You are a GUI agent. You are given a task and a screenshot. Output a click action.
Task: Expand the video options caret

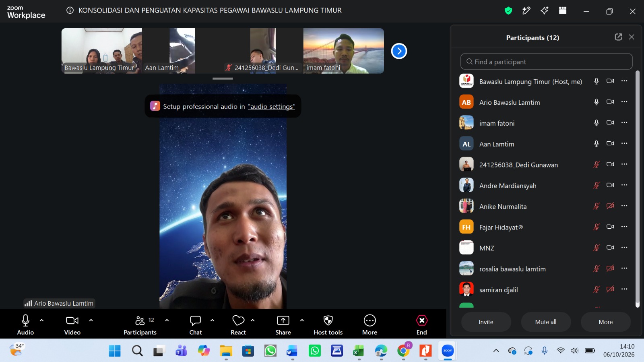[91, 321]
